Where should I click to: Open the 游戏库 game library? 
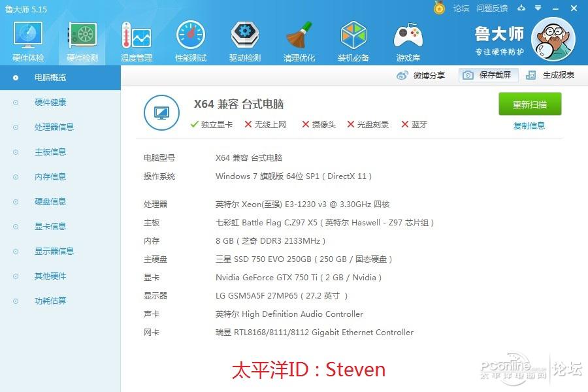(x=408, y=41)
